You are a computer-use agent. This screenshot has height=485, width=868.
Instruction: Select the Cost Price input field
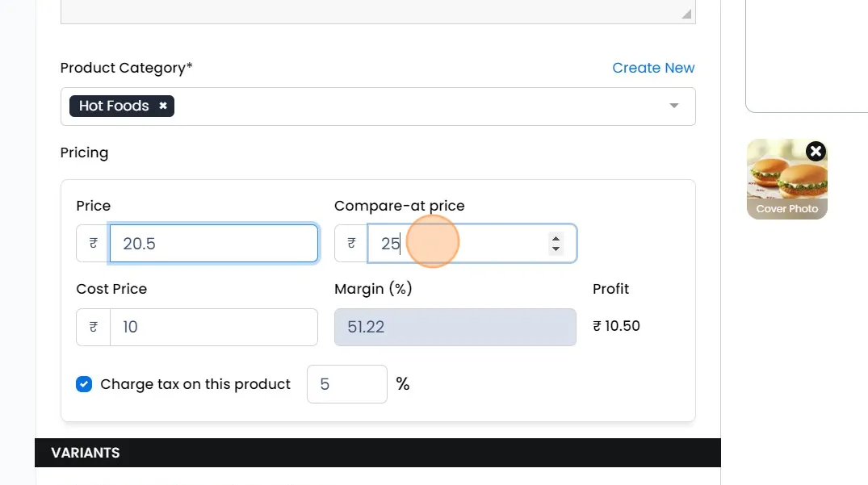coord(213,327)
